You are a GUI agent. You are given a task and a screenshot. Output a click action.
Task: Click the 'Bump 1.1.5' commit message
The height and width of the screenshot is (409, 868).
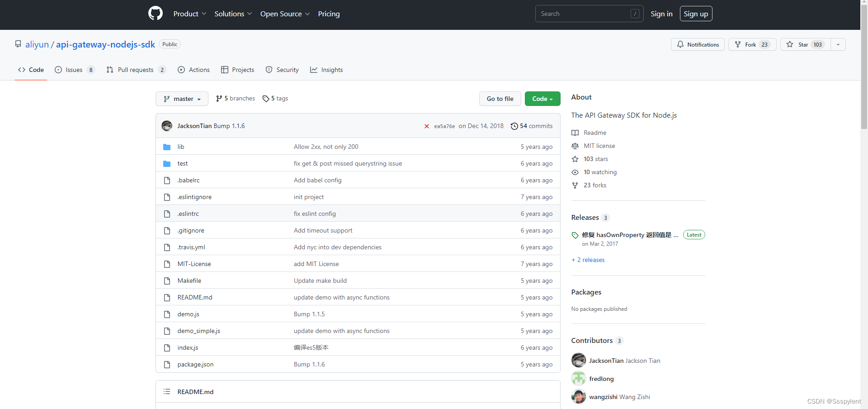pyautogui.click(x=309, y=314)
